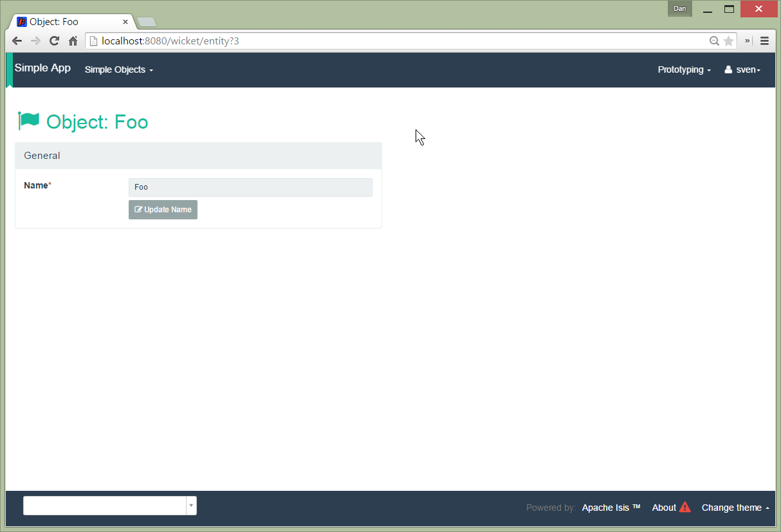
Task: Click the red warning triangle next to About
Action: (685, 507)
